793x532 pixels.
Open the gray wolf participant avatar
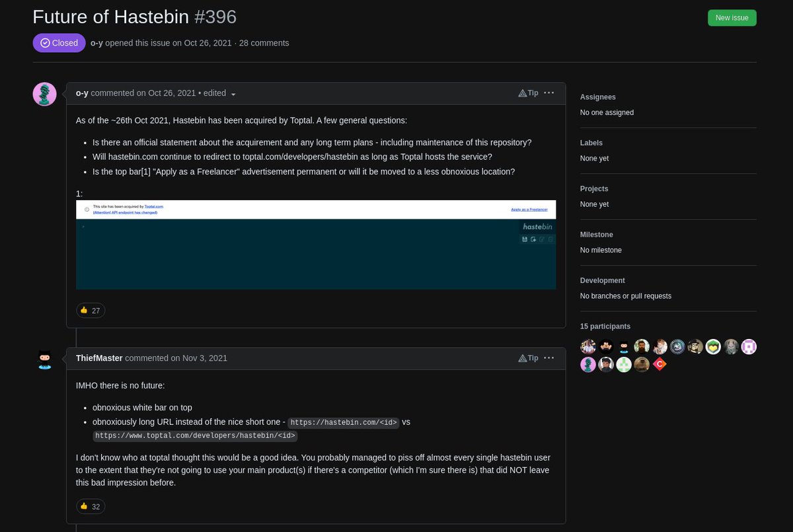click(731, 346)
